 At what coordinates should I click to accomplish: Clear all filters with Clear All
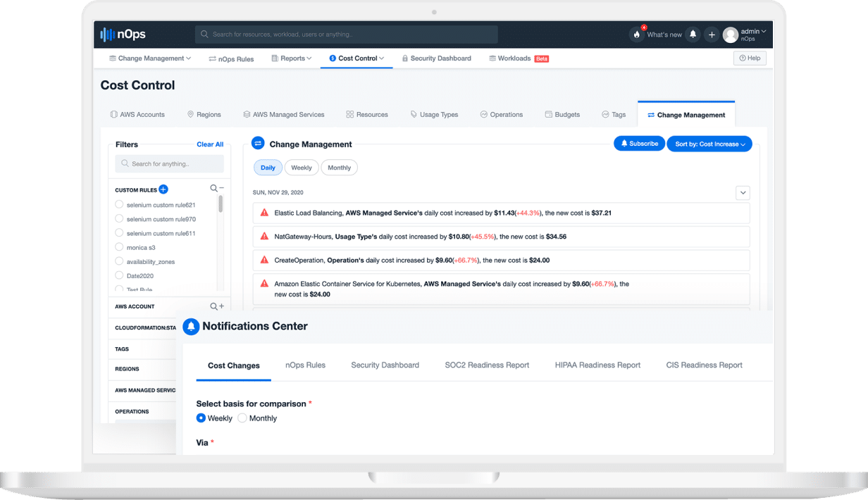point(210,144)
